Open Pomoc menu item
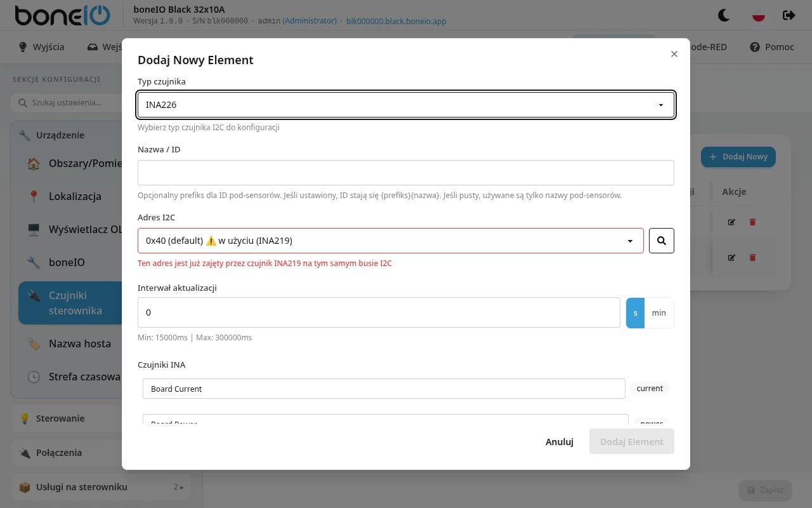The width and height of the screenshot is (812, 508). click(x=771, y=47)
